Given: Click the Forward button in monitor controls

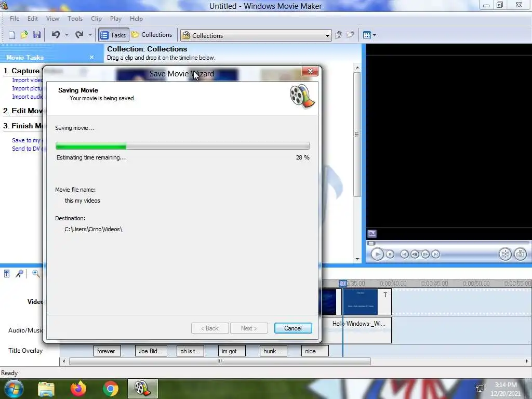Looking at the screenshot, I should (436, 254).
